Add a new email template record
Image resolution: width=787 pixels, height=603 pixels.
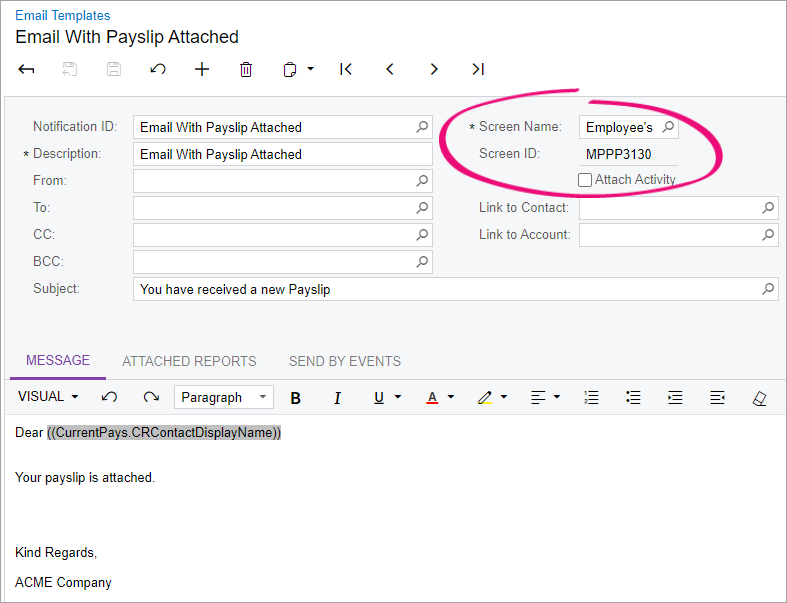pos(202,69)
